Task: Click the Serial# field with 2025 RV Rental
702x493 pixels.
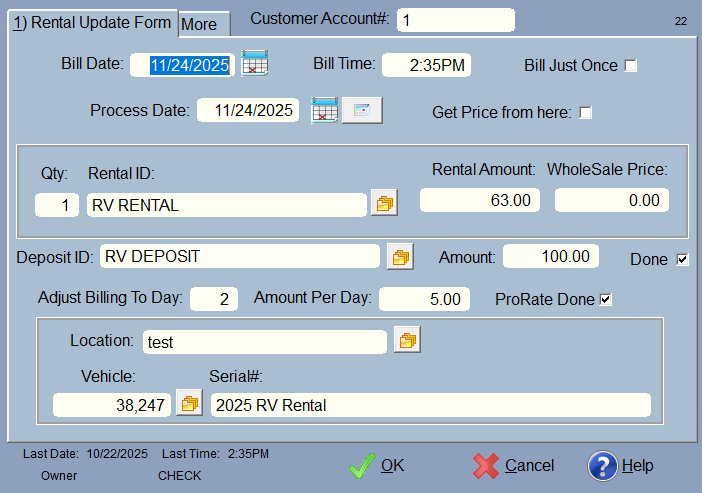Action: [x=431, y=405]
